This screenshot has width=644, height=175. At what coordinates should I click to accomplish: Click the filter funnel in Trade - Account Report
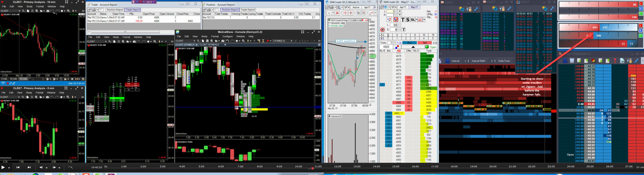tap(101, 10)
